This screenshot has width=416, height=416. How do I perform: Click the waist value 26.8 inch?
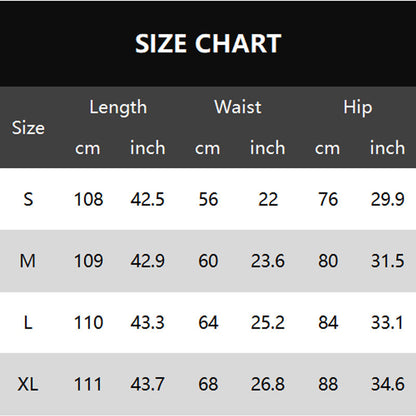268,384
